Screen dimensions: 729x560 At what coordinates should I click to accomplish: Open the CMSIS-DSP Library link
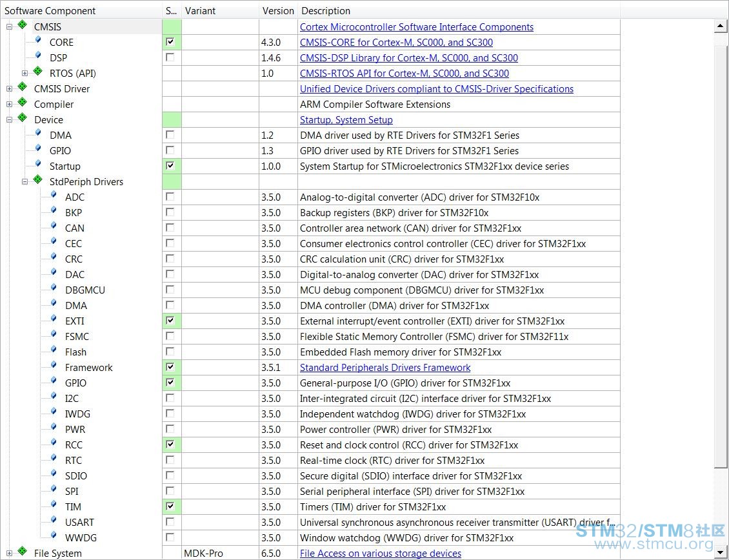(x=408, y=57)
